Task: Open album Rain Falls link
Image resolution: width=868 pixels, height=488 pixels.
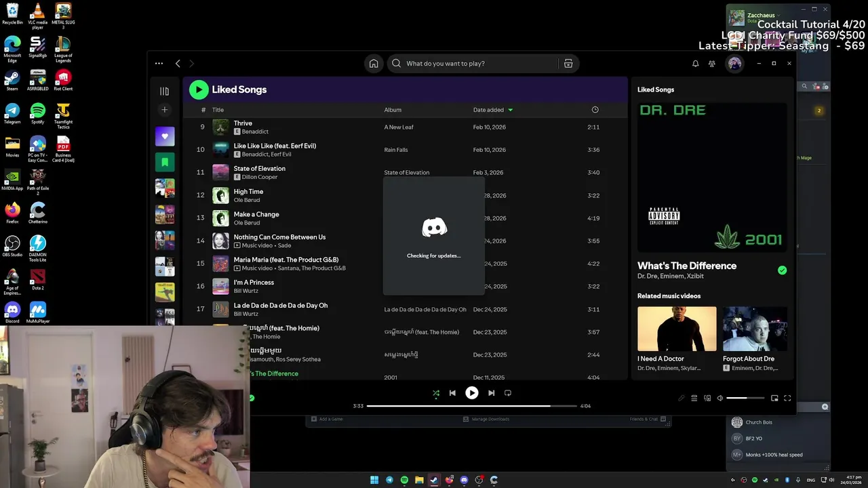Action: [396, 150]
